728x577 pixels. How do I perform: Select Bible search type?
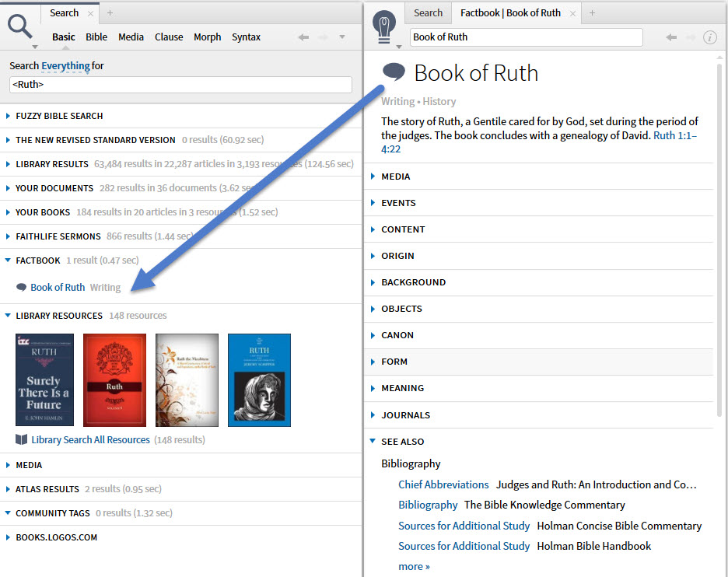coord(96,37)
